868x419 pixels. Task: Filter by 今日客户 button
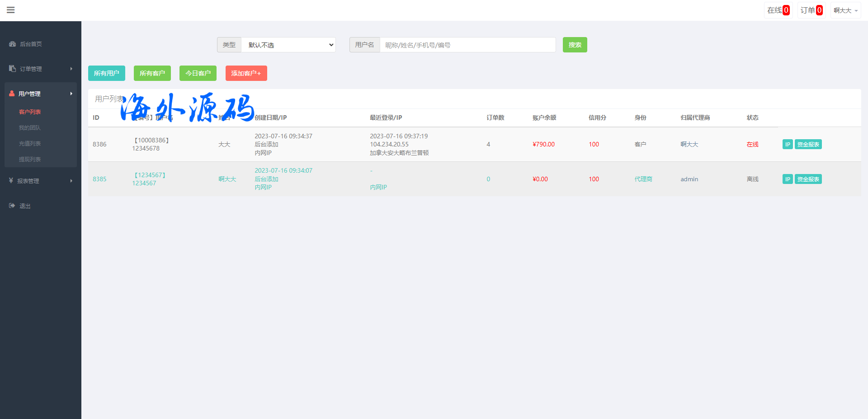coord(198,73)
